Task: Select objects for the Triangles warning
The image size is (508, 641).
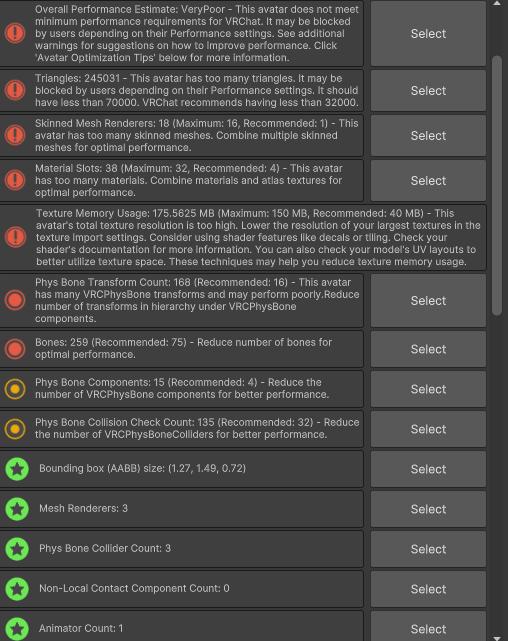Action: tap(428, 90)
